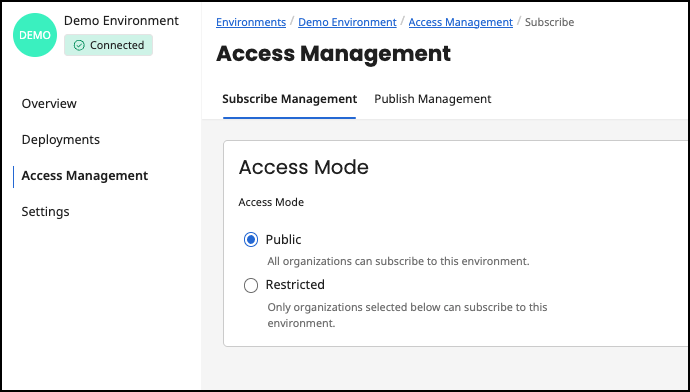Follow the Access Management breadcrumb link
690x392 pixels.
point(461,22)
